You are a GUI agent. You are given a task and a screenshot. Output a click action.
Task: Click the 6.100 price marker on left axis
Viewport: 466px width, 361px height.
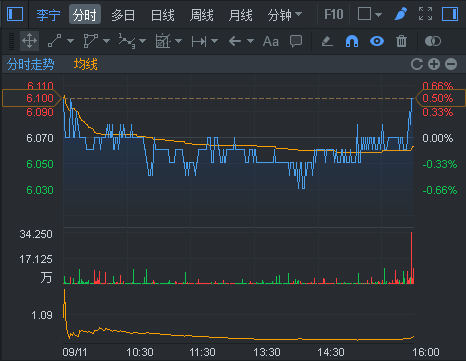(x=32, y=98)
